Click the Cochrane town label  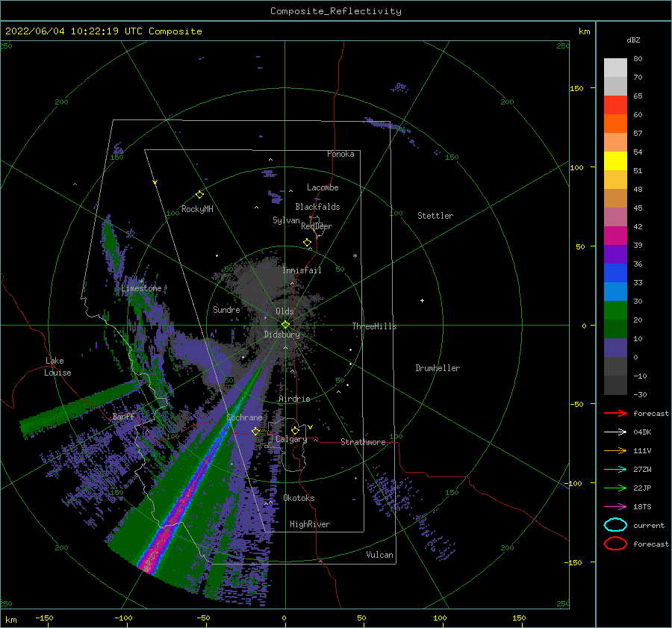(244, 417)
